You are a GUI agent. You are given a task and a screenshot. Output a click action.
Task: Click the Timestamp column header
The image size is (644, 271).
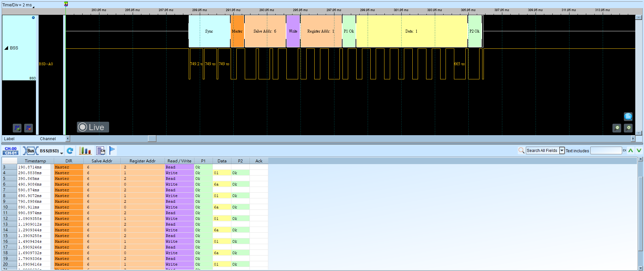pyautogui.click(x=35, y=161)
